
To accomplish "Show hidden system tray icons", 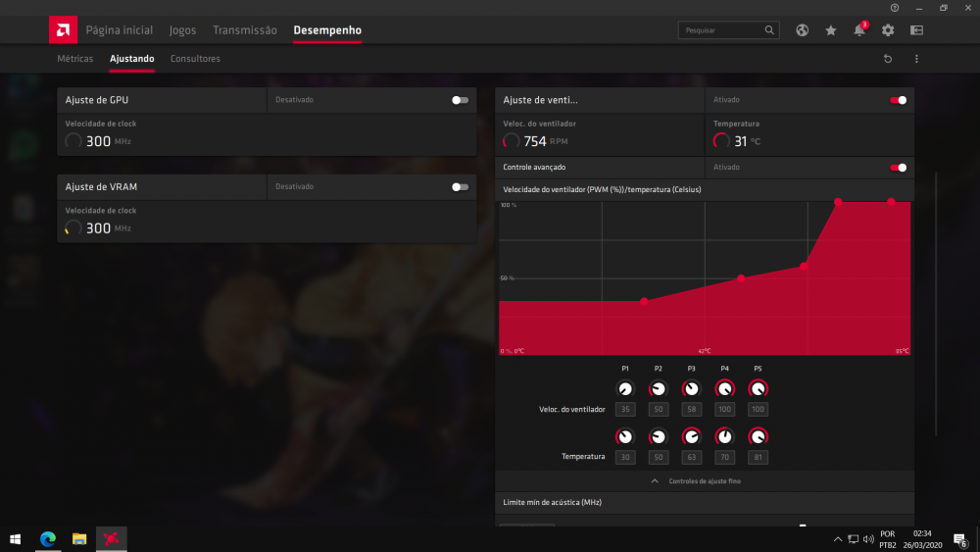I will pyautogui.click(x=837, y=539).
